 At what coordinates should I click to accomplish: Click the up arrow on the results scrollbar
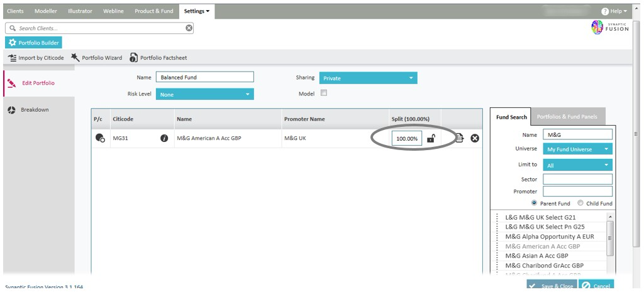[x=610, y=217]
